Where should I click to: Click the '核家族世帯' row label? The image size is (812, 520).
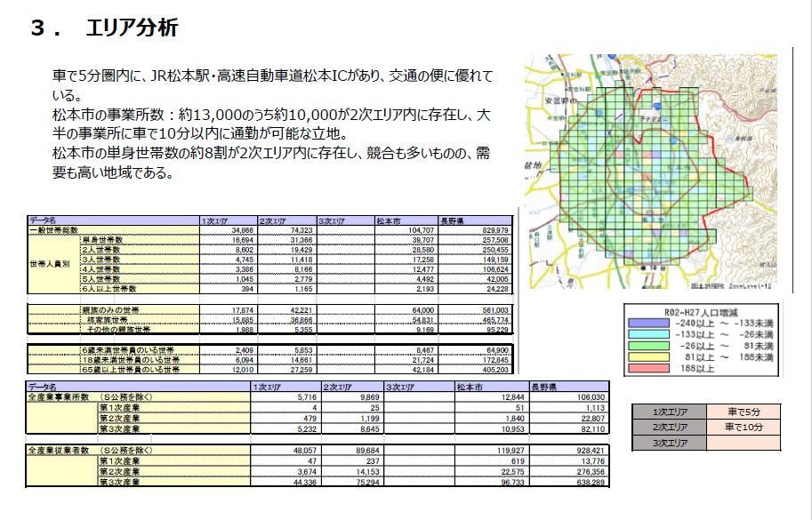coord(106,320)
